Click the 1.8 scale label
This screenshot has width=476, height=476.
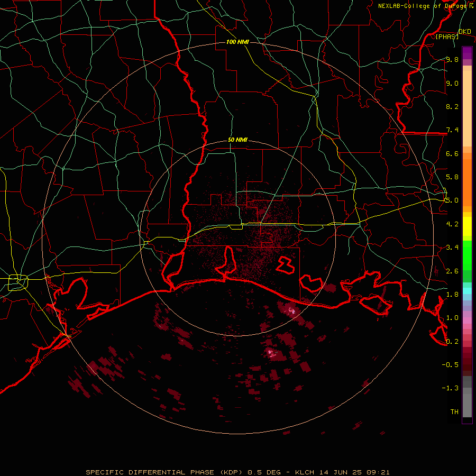pyautogui.click(x=452, y=294)
